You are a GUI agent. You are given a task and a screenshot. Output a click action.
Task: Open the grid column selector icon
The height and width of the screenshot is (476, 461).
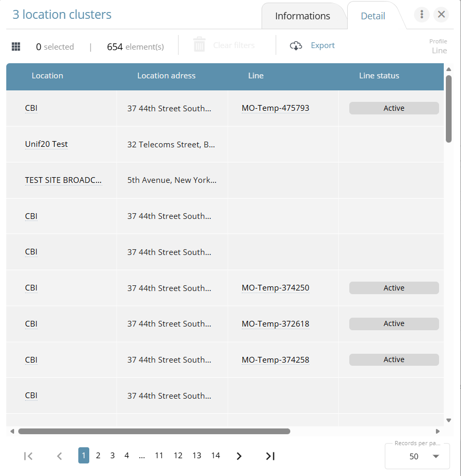16,47
